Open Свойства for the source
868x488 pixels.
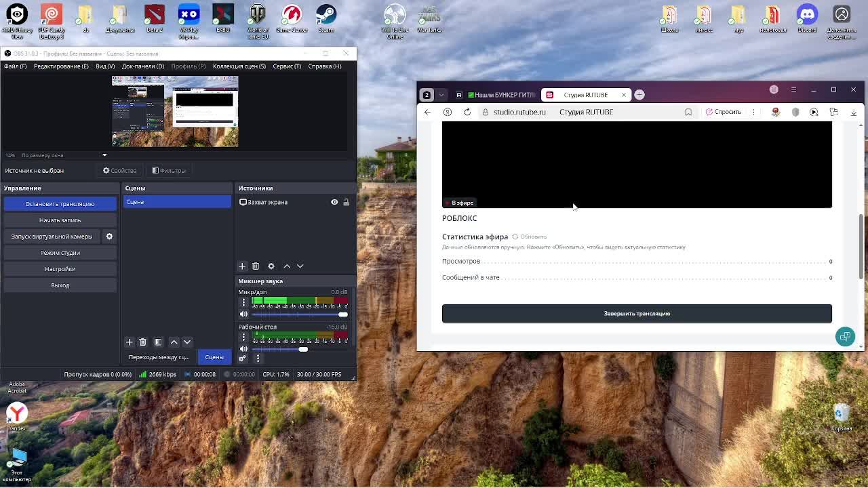point(119,171)
